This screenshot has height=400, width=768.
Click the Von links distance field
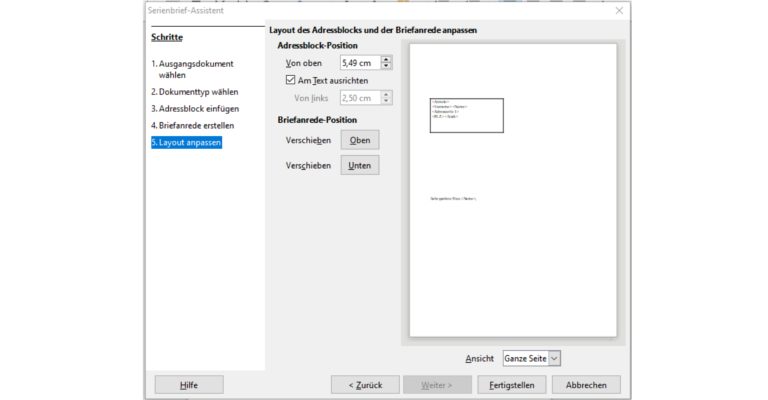[x=359, y=98]
